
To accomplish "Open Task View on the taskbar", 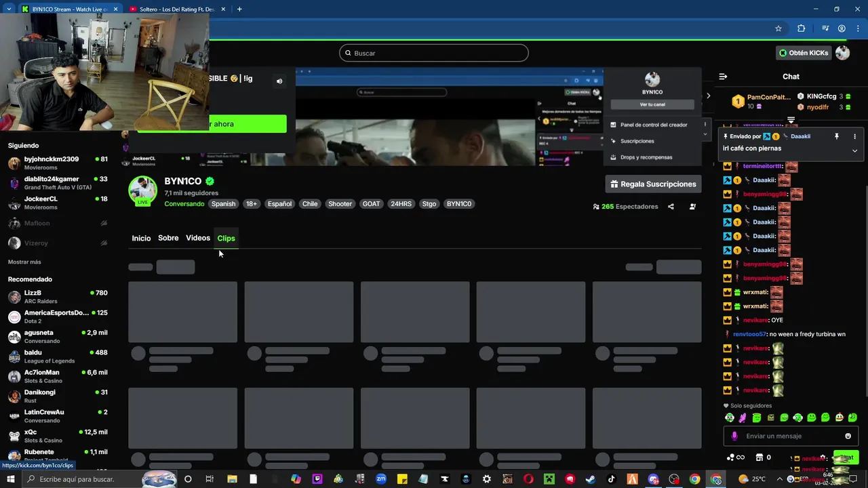I will click(210, 479).
